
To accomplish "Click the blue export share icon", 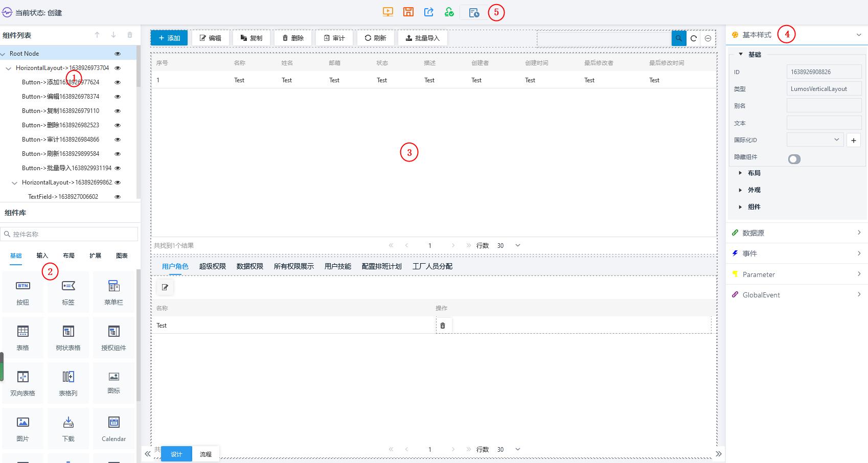I will (429, 12).
